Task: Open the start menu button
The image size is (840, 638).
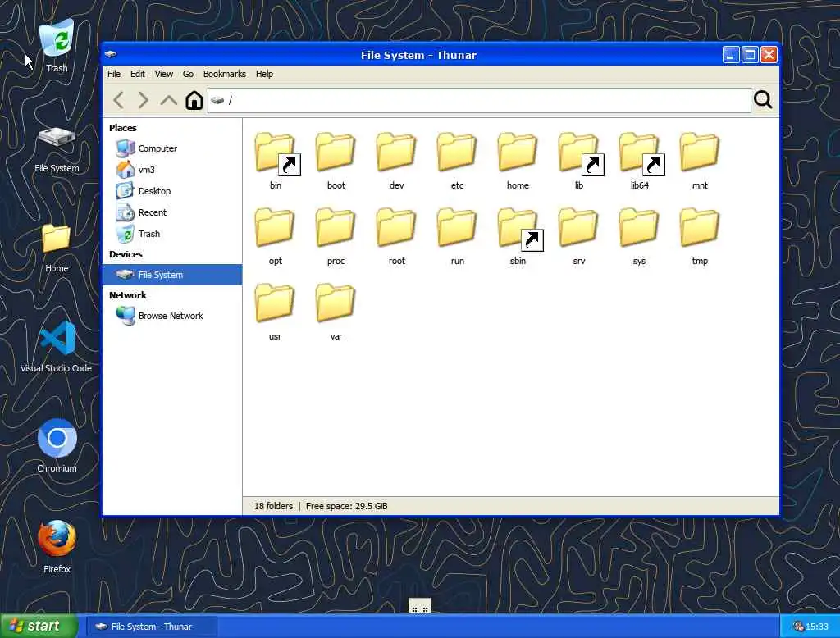Action: click(x=39, y=626)
